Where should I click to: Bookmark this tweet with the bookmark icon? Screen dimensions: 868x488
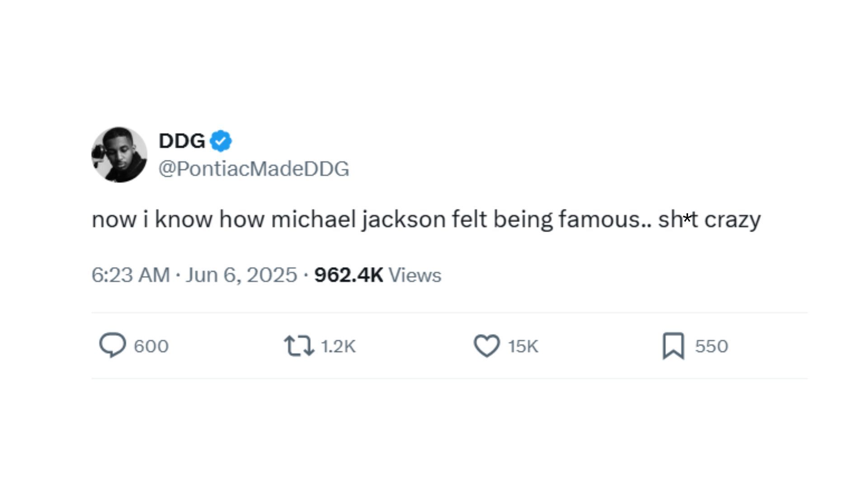(673, 346)
